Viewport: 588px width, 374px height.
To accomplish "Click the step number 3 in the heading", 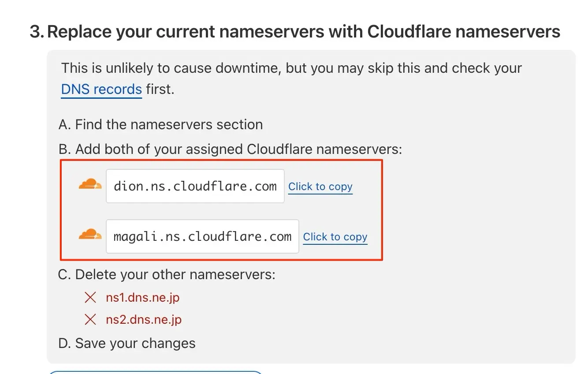I will click(36, 32).
